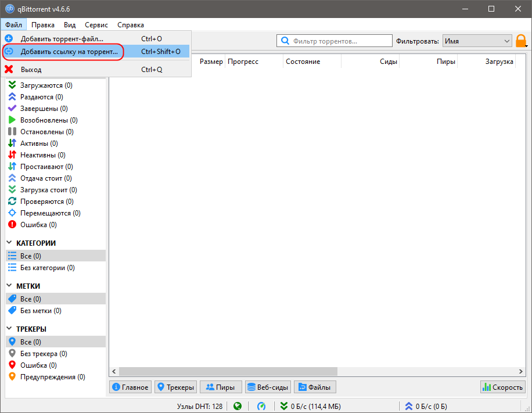Click the grey Остановлены pause icon

pyautogui.click(x=12, y=131)
